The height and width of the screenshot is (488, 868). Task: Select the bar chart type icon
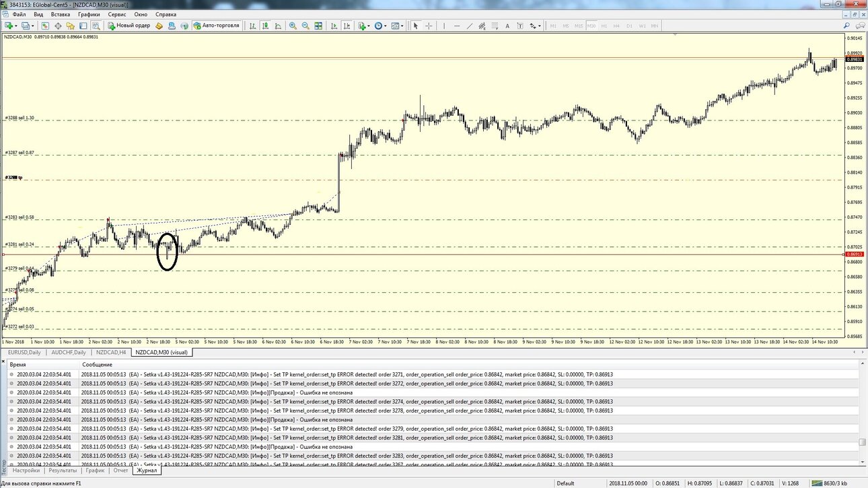click(x=252, y=26)
